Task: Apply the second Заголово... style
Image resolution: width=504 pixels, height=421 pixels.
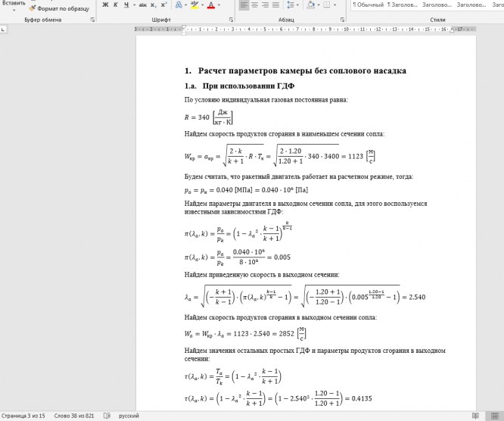Action: click(437, 5)
